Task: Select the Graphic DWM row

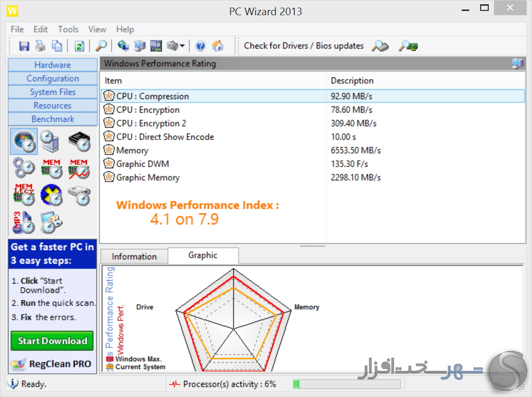Action: (x=313, y=164)
